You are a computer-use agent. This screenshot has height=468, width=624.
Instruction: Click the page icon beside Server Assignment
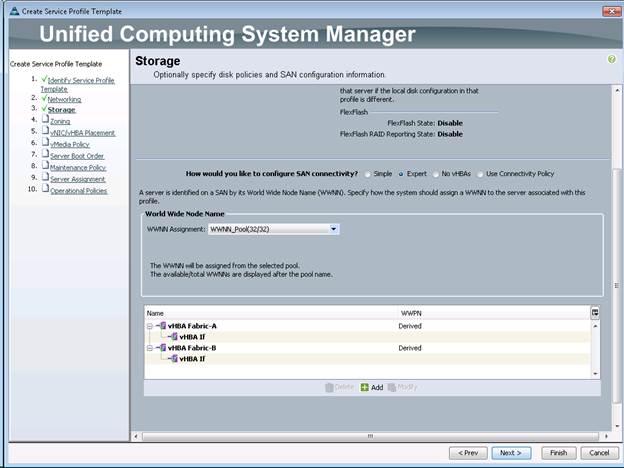click(x=45, y=177)
